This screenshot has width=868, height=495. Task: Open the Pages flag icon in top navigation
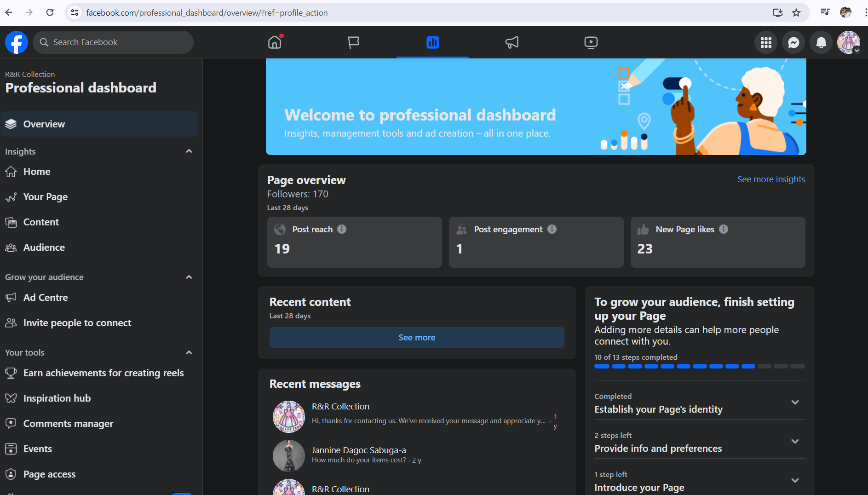tap(353, 42)
